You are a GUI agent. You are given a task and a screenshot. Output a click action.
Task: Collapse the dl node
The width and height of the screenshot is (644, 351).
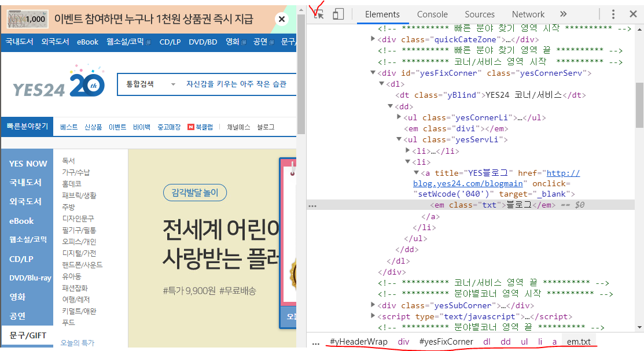tap(381, 83)
